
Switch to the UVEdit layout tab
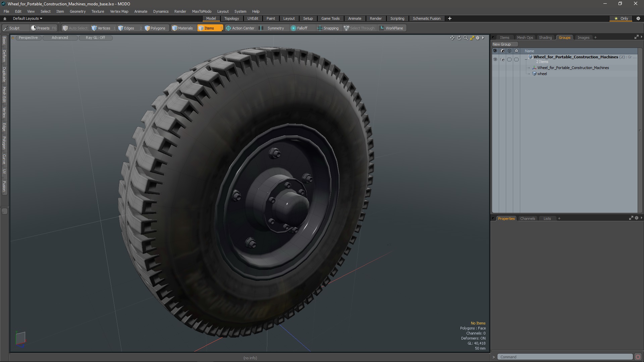253,18
